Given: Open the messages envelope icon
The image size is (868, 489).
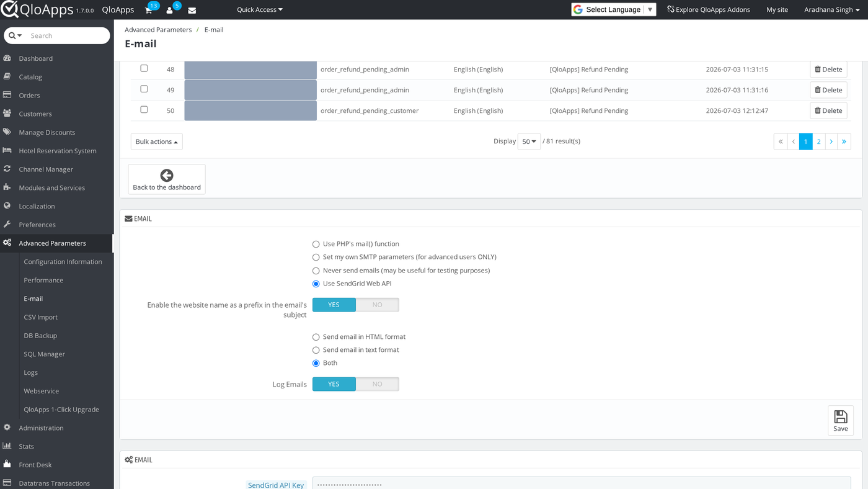Looking at the screenshot, I should click(192, 10).
